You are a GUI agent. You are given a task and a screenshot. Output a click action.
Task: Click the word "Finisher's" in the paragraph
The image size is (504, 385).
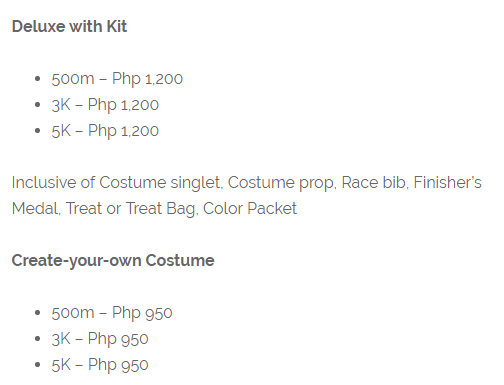point(447,182)
